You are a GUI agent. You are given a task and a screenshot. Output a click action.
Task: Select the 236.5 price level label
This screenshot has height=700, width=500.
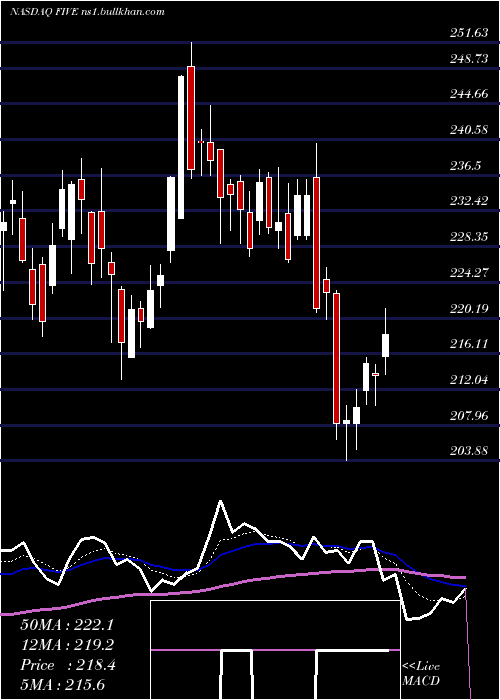[x=466, y=166]
